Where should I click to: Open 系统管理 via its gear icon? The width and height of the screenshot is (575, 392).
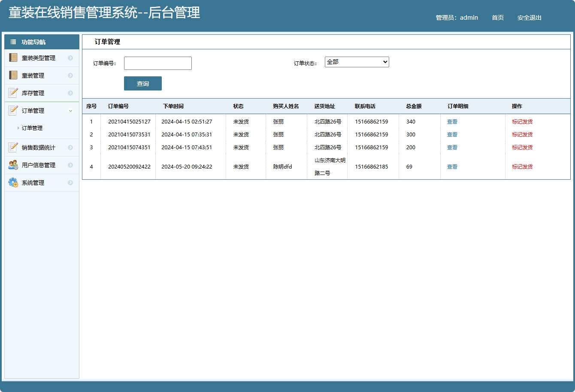click(x=13, y=182)
